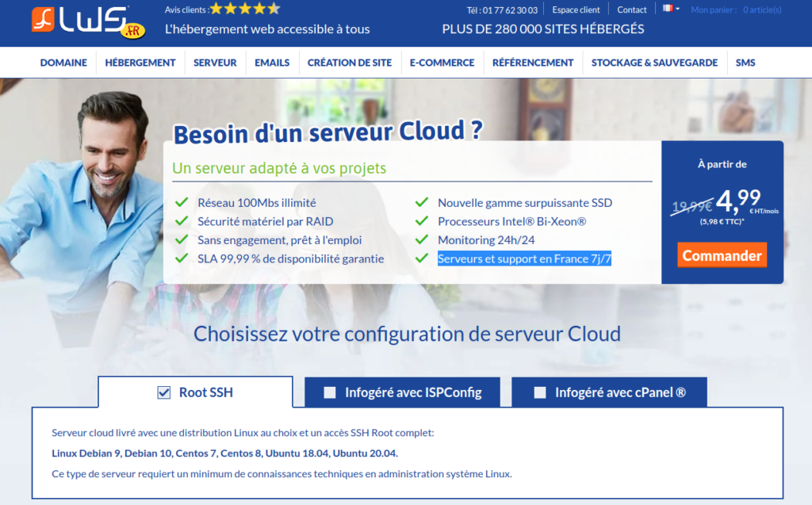The height and width of the screenshot is (505, 812).
Task: Click the À partir de label
Action: pos(722,164)
